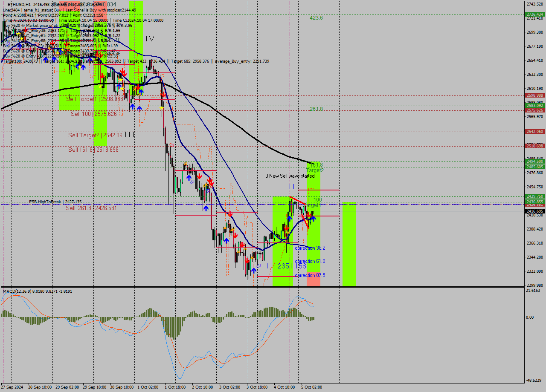Viewport: 546px width, 392px height.
Task: Click the green 423.6 Fibonacci label
Action: click(x=316, y=18)
